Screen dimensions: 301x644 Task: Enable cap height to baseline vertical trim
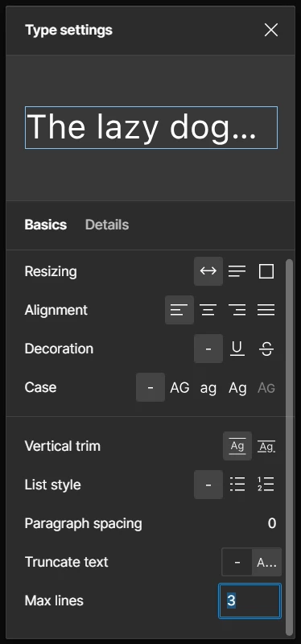pos(266,446)
